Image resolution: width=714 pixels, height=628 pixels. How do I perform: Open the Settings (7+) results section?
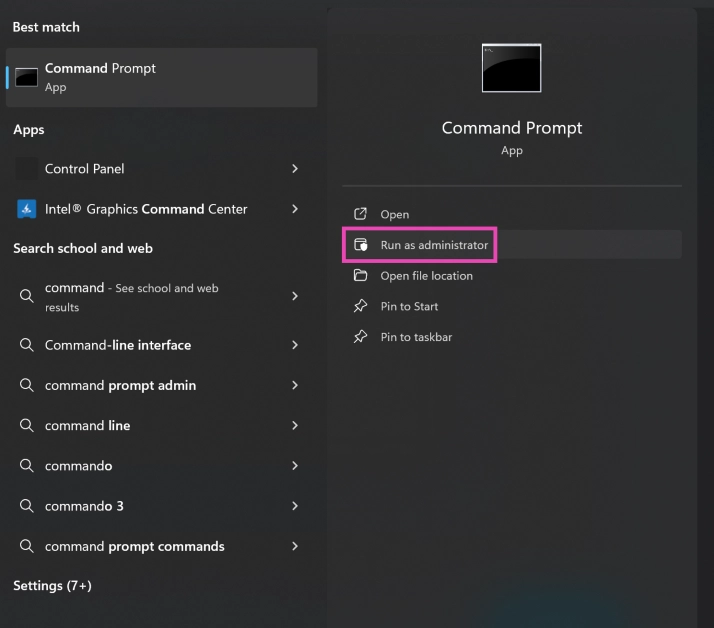(52, 585)
